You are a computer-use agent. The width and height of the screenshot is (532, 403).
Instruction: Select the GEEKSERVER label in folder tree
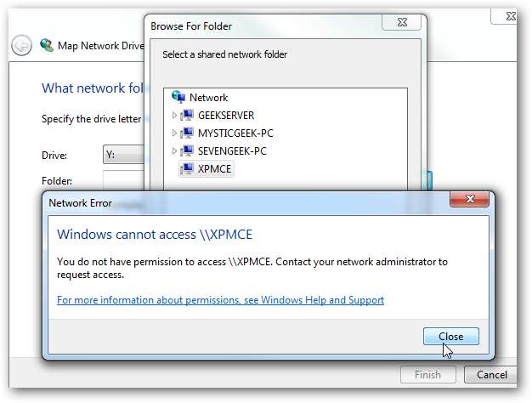coord(226,115)
